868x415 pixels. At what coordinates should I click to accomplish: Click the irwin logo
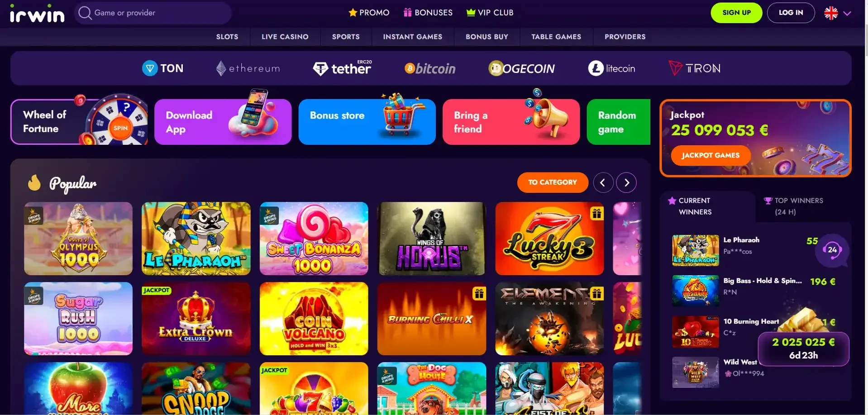[x=37, y=14]
